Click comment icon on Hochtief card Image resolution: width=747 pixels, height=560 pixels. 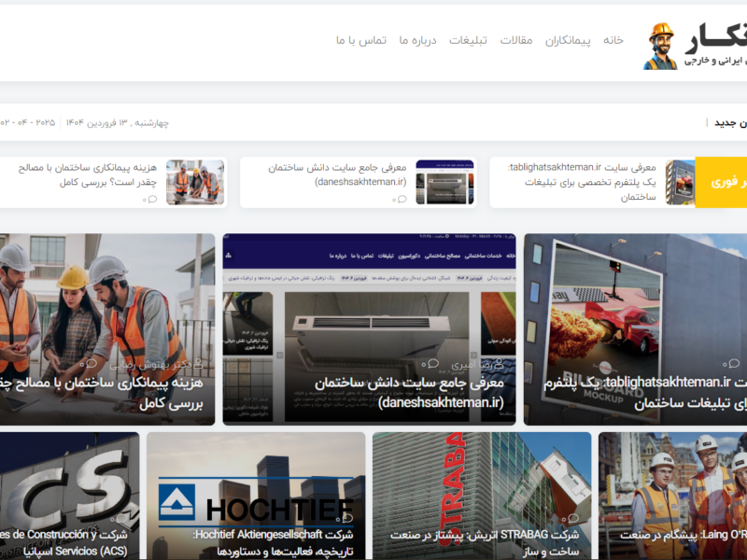click(348, 518)
